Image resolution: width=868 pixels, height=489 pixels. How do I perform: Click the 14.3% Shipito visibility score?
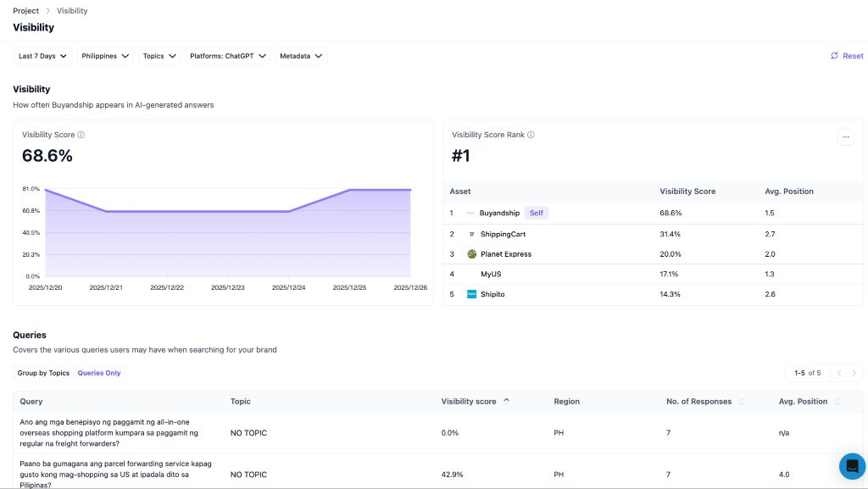(670, 294)
